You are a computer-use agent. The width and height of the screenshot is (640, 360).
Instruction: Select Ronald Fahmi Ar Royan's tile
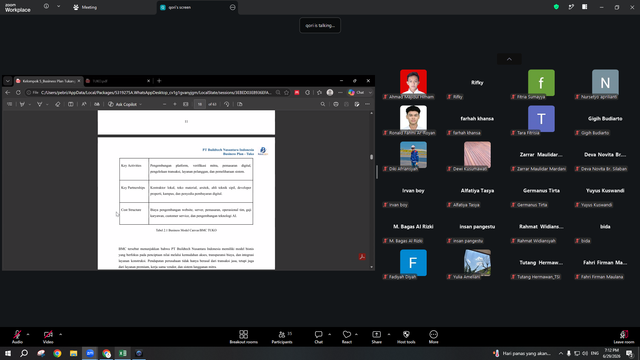click(x=413, y=119)
